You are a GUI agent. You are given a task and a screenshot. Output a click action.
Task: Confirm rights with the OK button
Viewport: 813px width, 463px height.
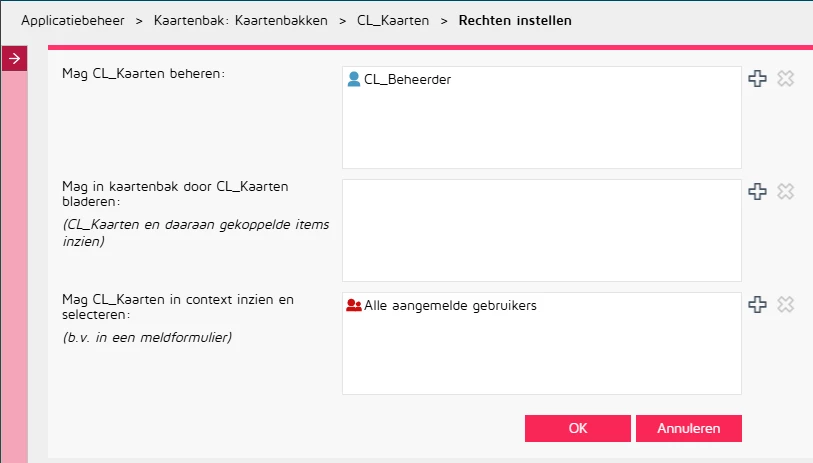click(578, 428)
